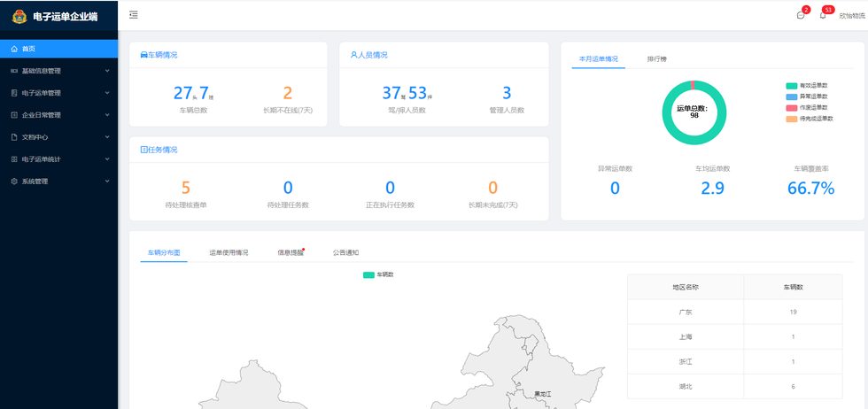The image size is (868, 409).
Task: Click the file icon beside 文档中心
Action: (14, 137)
